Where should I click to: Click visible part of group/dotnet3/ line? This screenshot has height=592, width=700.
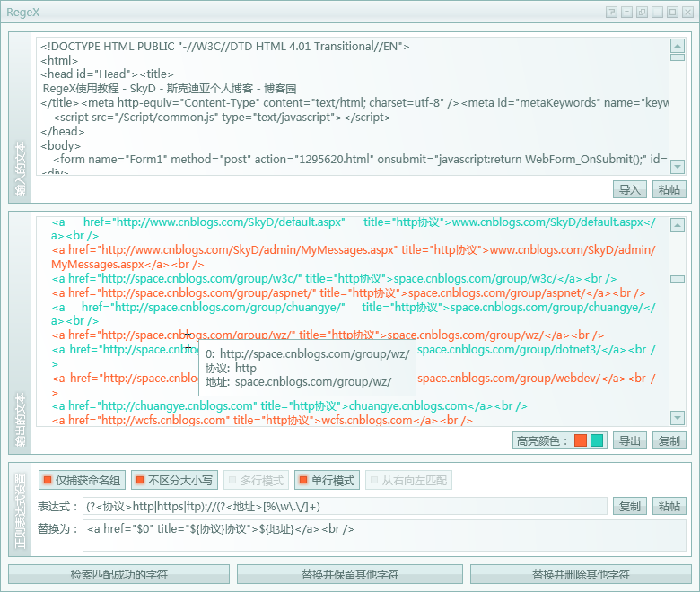[536, 349]
